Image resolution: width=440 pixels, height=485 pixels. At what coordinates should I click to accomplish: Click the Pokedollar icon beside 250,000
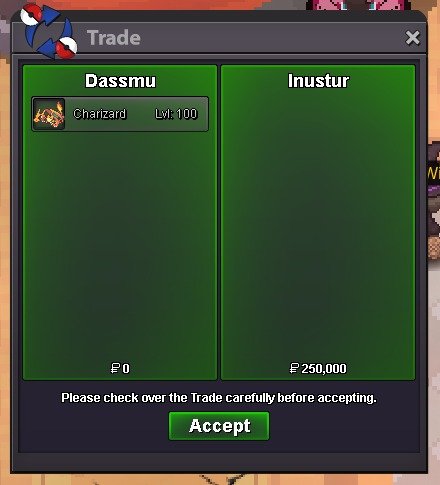pyautogui.click(x=294, y=368)
